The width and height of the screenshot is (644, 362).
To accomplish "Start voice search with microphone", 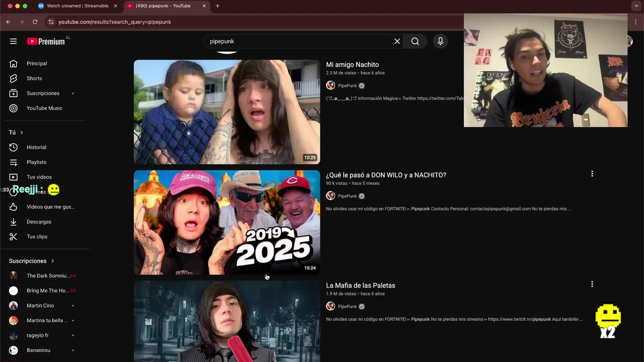I will [440, 41].
